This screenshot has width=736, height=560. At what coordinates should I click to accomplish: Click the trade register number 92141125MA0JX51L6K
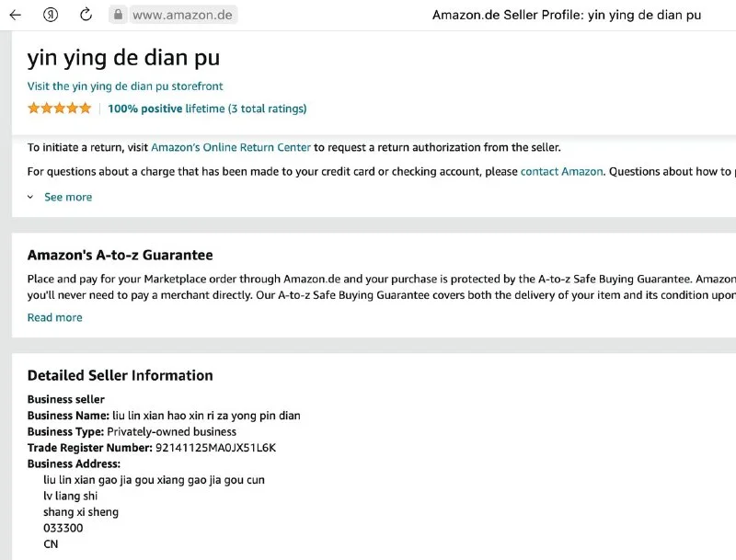215,448
